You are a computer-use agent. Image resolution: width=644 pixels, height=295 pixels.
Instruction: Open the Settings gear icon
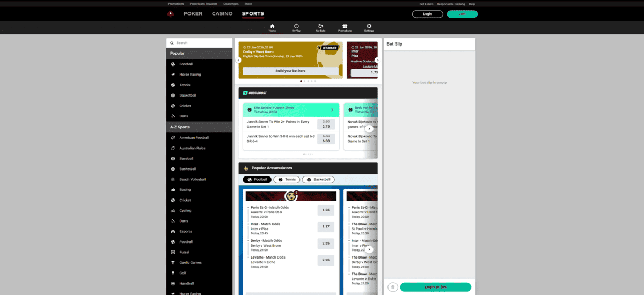click(x=369, y=26)
